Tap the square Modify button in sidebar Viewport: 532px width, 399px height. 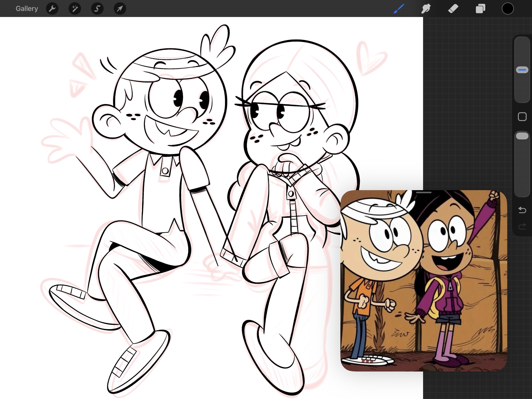click(x=522, y=117)
